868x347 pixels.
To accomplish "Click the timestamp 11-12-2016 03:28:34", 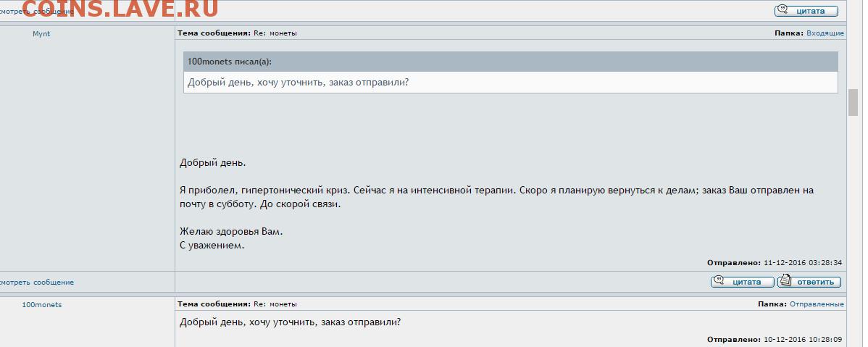I will (x=803, y=262).
